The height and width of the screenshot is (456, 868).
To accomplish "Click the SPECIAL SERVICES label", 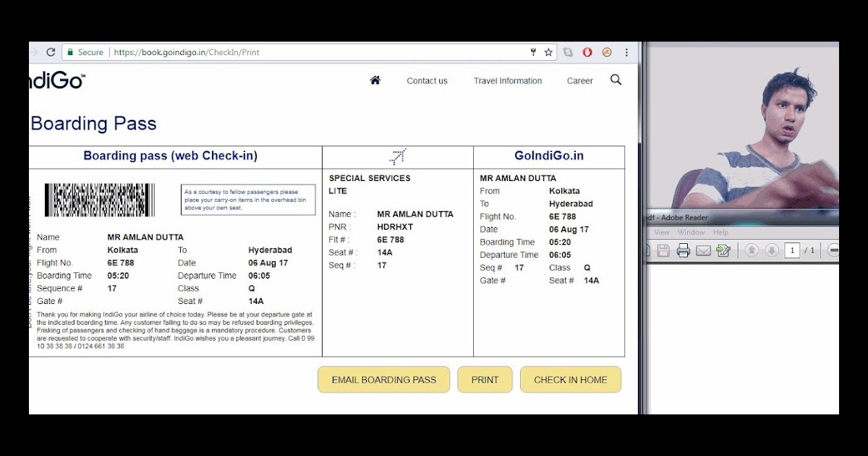I will (x=370, y=178).
